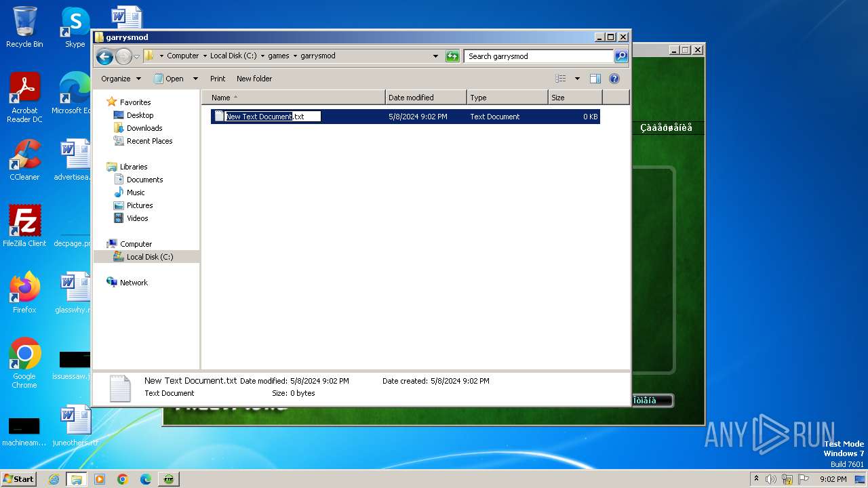Sort by the Name column header
Viewport: 868px width, 488px height.
tap(293, 98)
